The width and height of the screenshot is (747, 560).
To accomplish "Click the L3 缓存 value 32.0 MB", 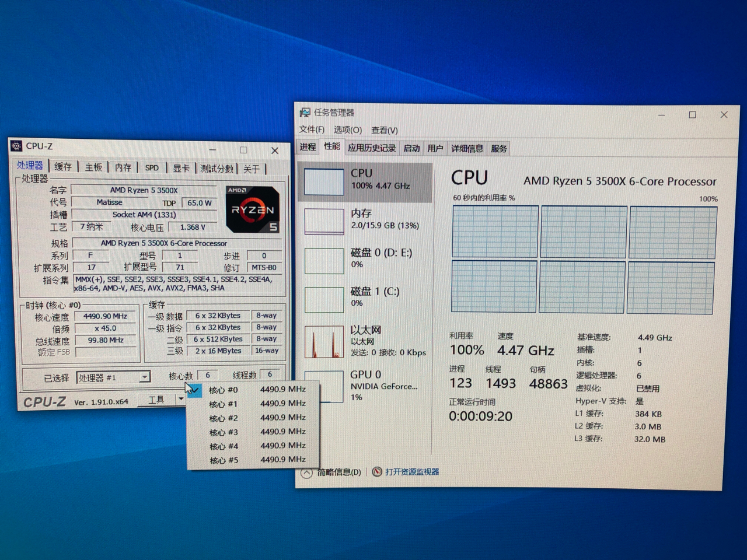I will click(650, 439).
